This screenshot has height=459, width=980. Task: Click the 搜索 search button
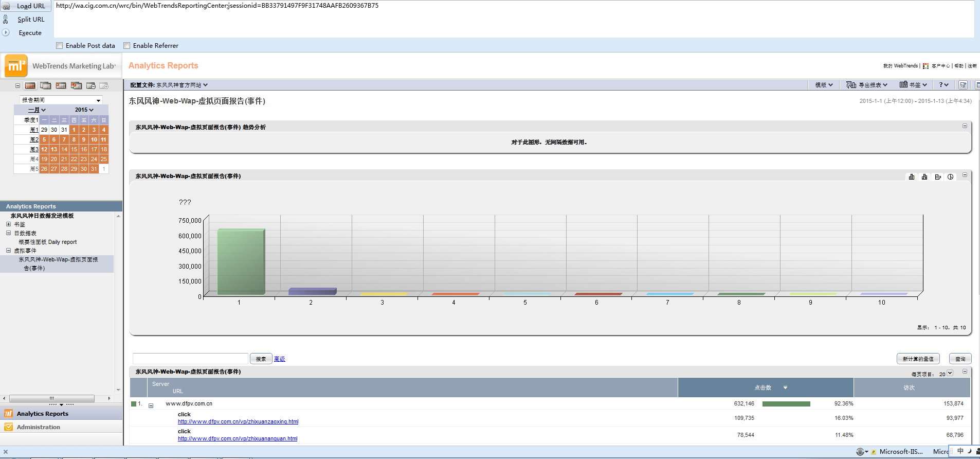click(x=261, y=359)
